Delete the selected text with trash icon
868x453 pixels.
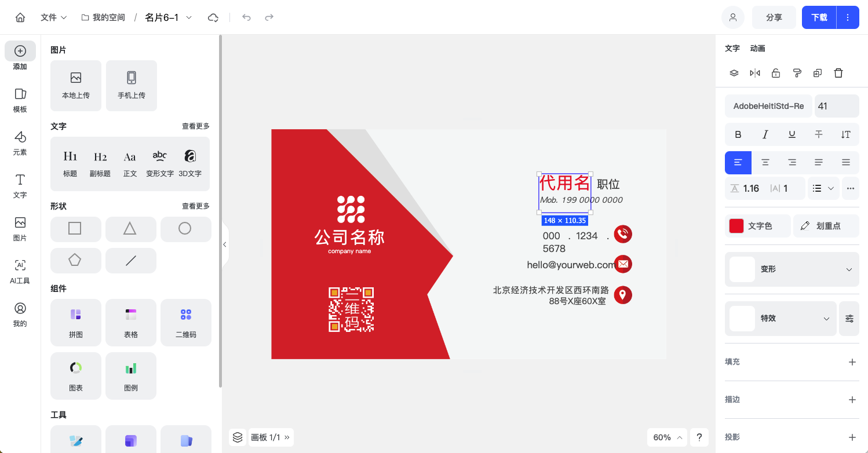point(838,72)
